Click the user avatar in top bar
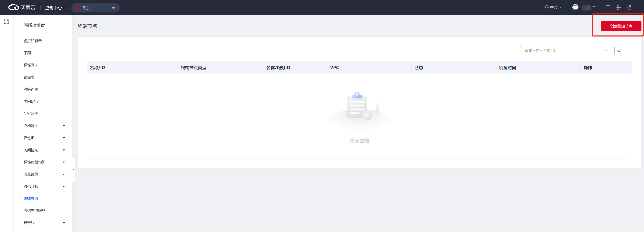 tap(575, 7)
